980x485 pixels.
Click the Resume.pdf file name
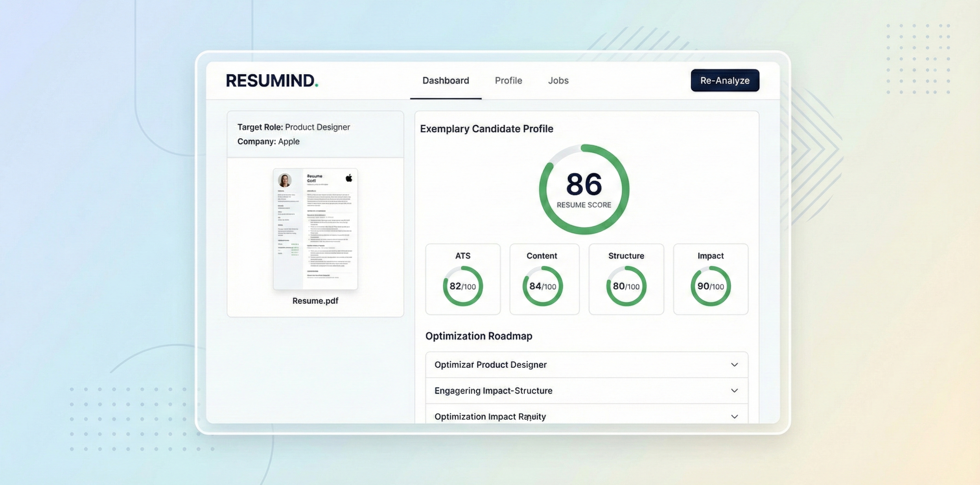click(315, 301)
